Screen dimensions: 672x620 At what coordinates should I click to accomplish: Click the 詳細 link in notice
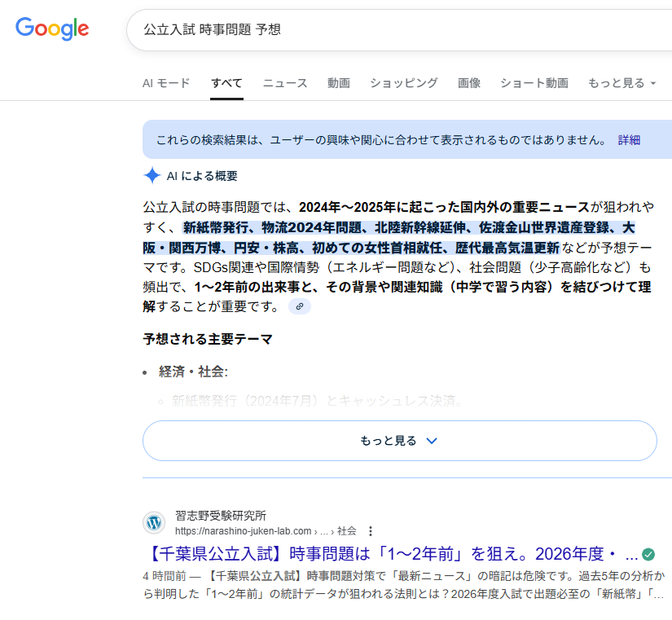(629, 140)
